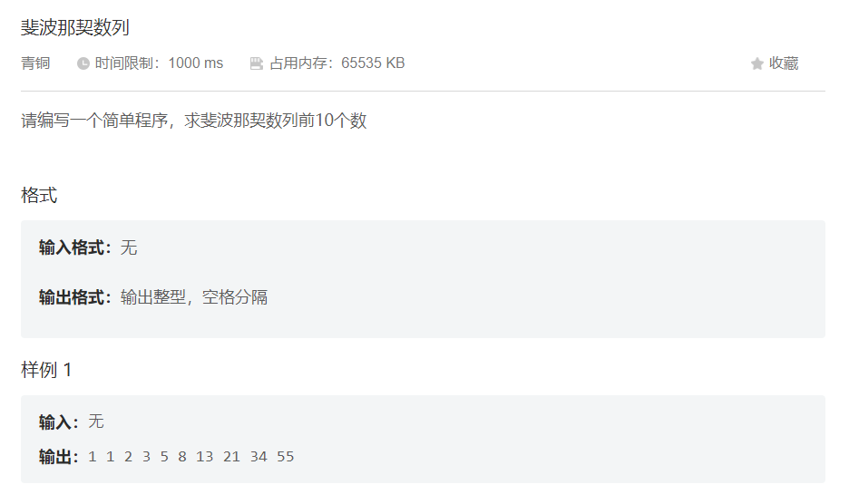849x504 pixels.
Task: Click 无 in the sample input row
Action: pyautogui.click(x=96, y=422)
